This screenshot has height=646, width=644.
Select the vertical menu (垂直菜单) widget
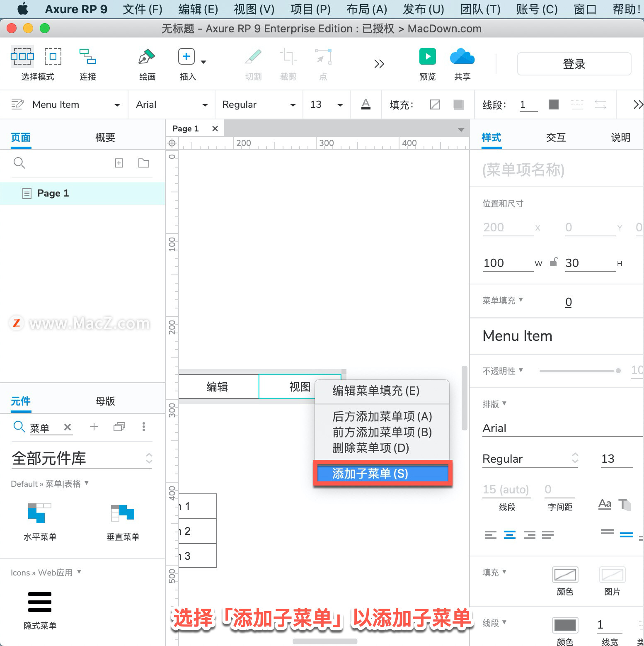(123, 522)
